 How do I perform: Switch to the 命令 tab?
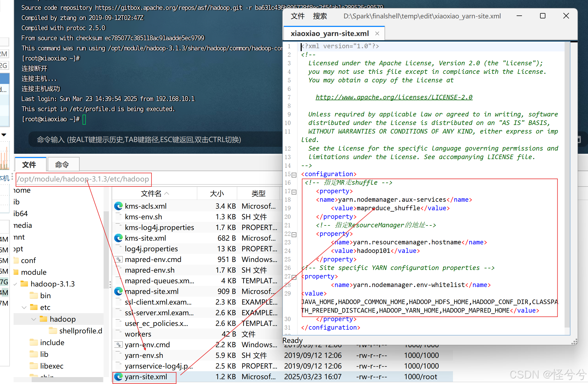pyautogui.click(x=62, y=165)
